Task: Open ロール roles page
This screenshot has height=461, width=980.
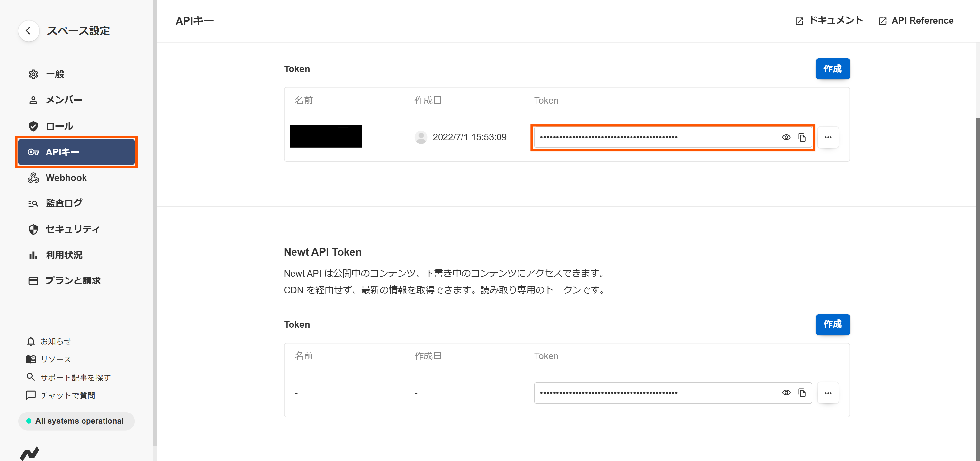Action: 76,126
